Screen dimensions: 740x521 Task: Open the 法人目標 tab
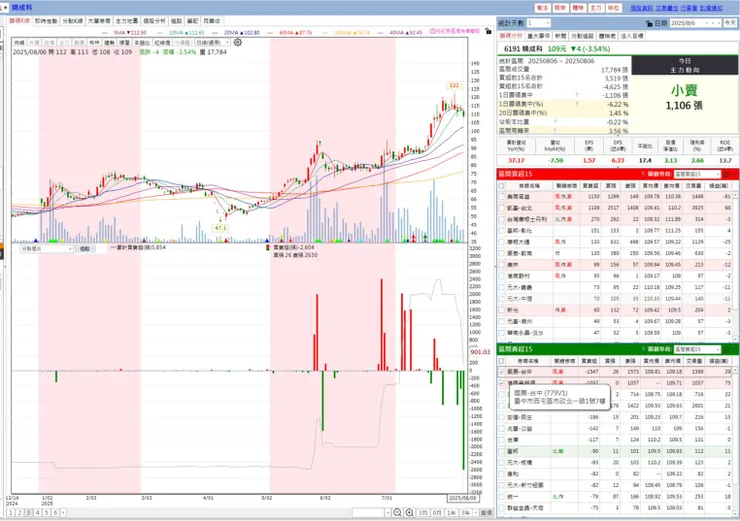click(x=632, y=36)
